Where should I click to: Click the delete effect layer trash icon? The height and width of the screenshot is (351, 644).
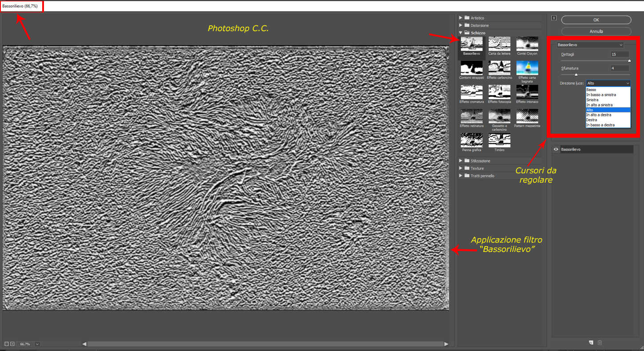click(x=600, y=343)
